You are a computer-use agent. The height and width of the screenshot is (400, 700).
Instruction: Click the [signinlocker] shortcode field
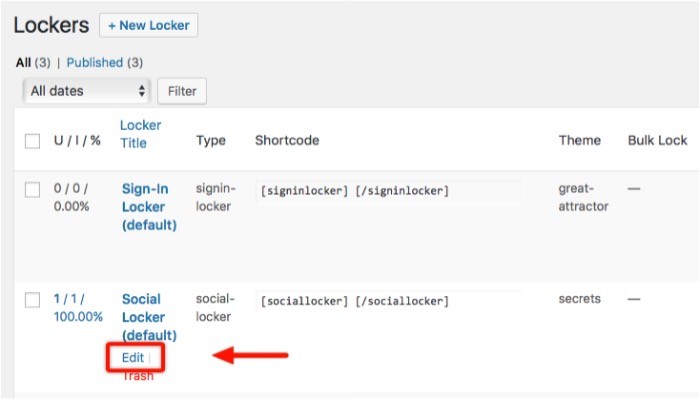(388, 190)
